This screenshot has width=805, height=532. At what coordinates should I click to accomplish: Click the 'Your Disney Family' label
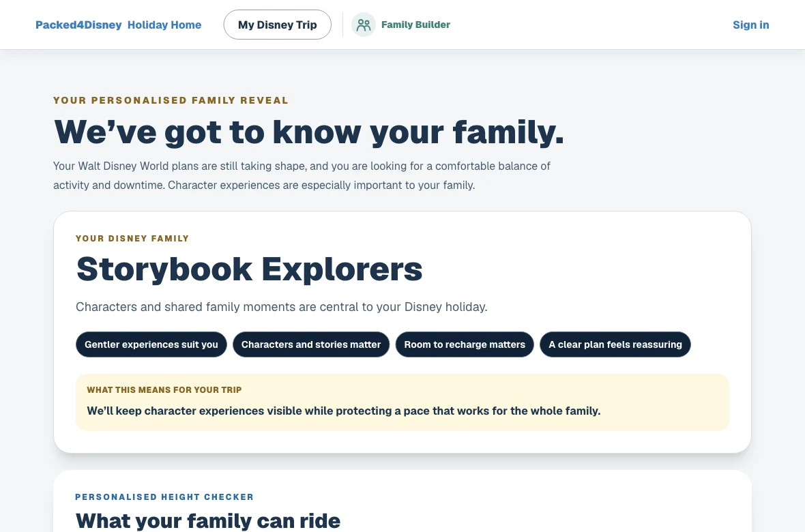[x=132, y=238]
